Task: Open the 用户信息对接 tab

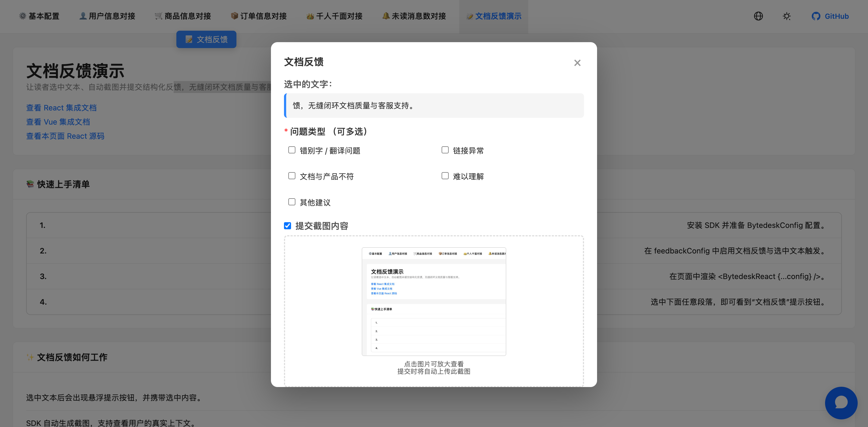Action: [107, 16]
